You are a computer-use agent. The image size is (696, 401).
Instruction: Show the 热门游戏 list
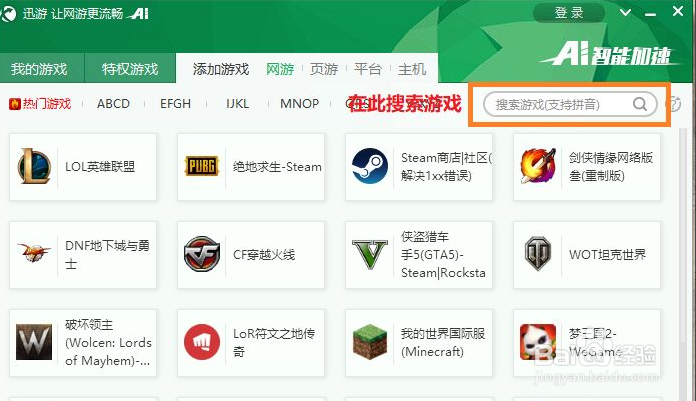pyautogui.click(x=40, y=104)
